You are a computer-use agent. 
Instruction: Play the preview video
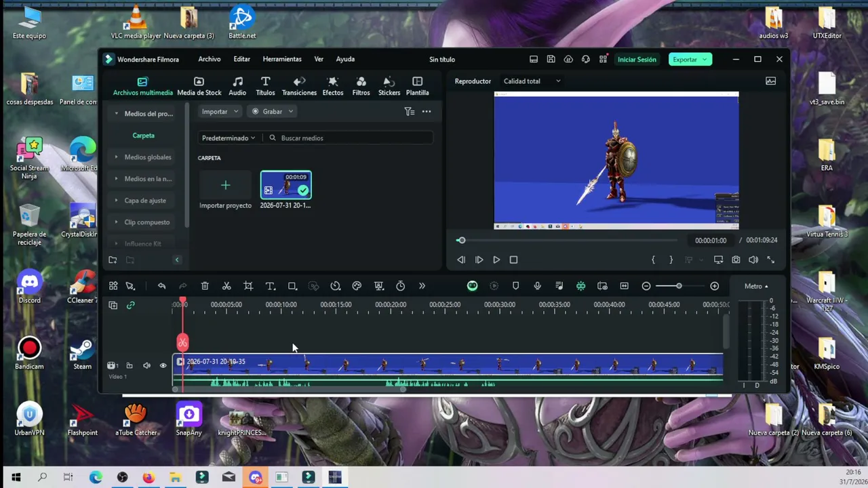(496, 260)
